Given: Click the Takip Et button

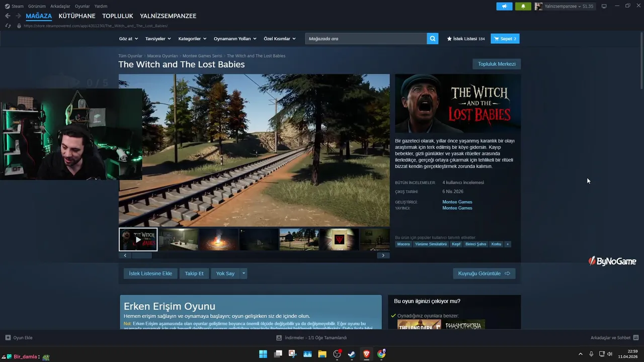Looking at the screenshot, I should (x=194, y=274).
